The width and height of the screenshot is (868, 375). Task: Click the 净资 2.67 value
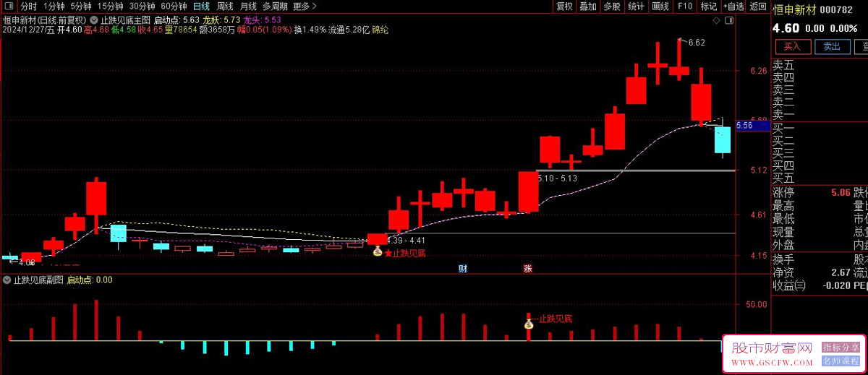[841, 272]
